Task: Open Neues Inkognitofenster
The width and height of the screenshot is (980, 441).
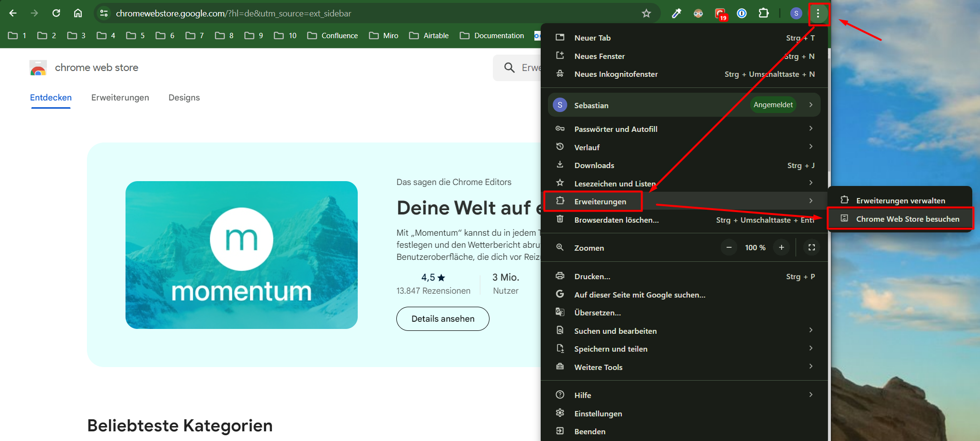Action: point(685,74)
